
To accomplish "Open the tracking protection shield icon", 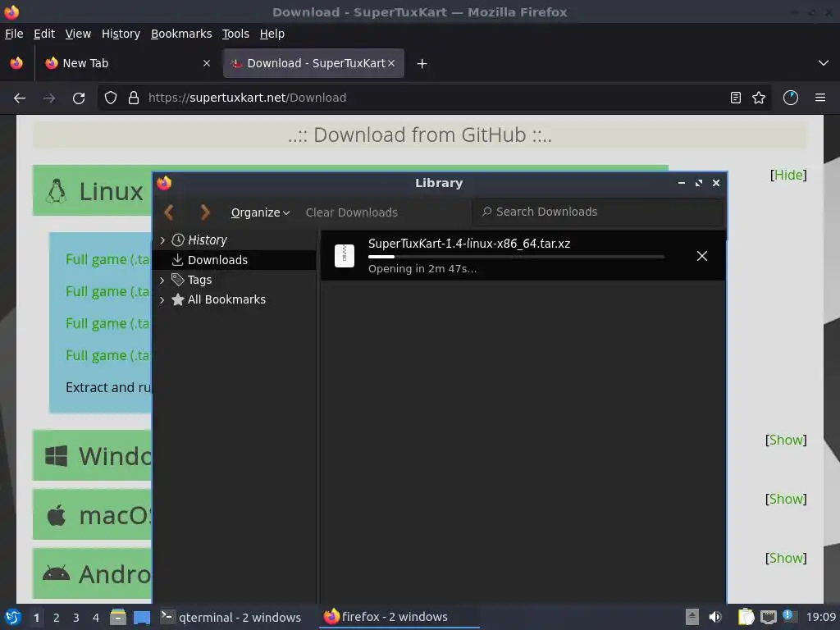I will pos(111,98).
